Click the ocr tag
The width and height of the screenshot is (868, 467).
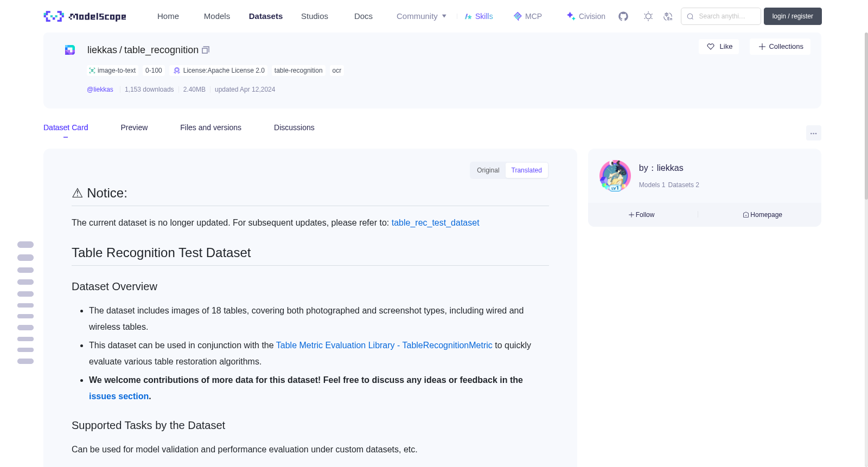pyautogui.click(x=337, y=71)
